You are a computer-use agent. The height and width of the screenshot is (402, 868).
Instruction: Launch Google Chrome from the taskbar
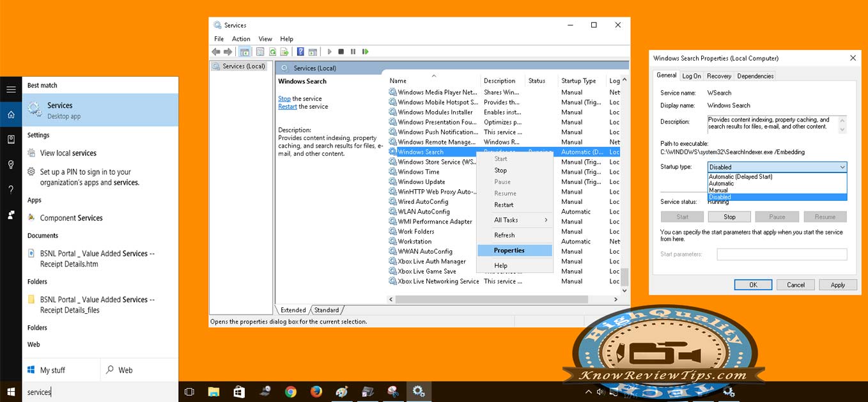[291, 392]
